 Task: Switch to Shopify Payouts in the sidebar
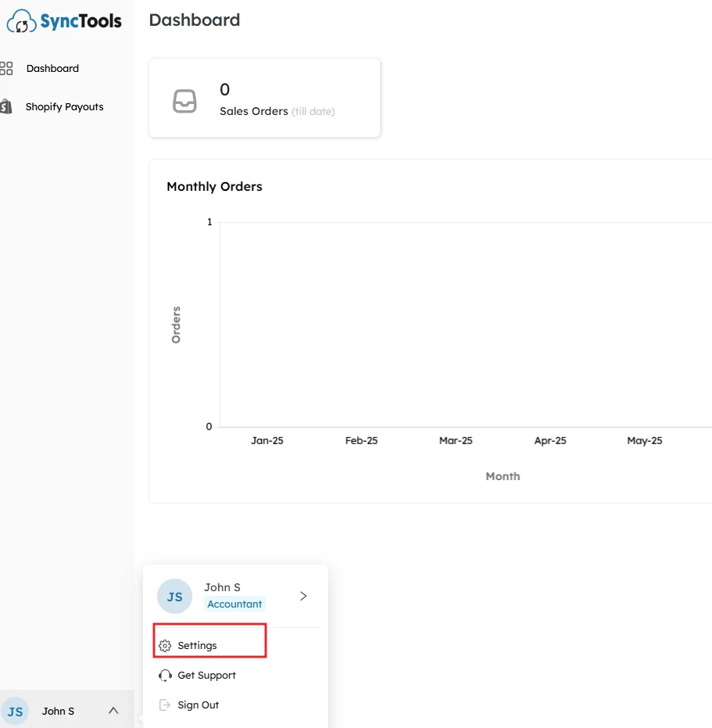pyautogui.click(x=64, y=106)
